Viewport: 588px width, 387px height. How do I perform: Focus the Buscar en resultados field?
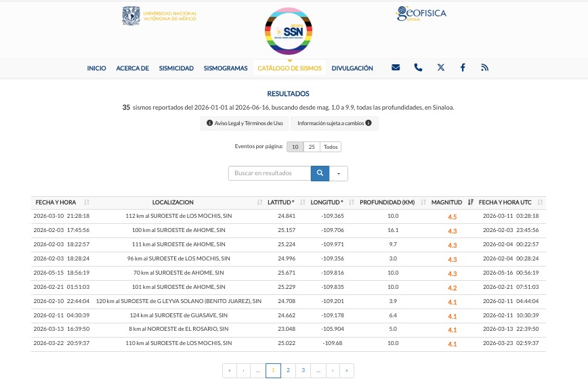(x=270, y=173)
